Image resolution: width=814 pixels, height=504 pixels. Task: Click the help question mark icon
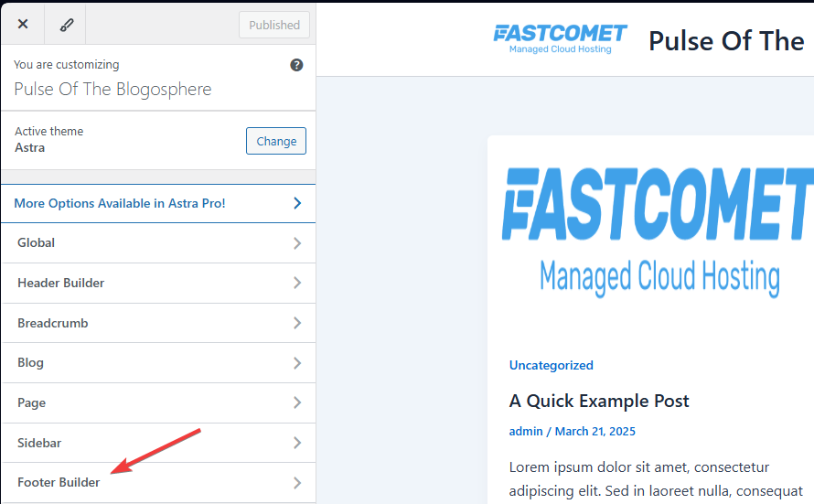point(296,65)
